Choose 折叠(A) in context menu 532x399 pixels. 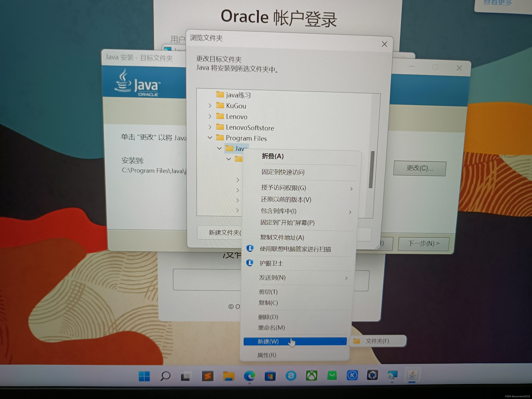(x=273, y=156)
